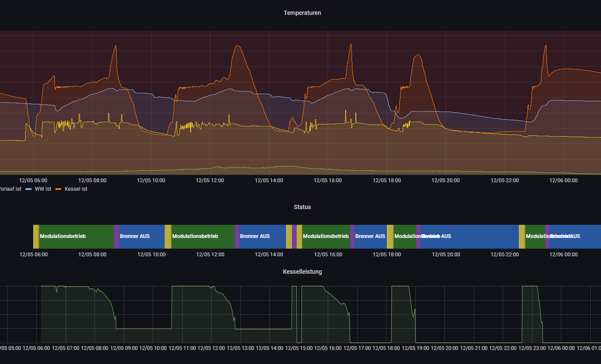Toggle the Kessel ist legend series
Screen dimensions: 601x364
pos(76,189)
